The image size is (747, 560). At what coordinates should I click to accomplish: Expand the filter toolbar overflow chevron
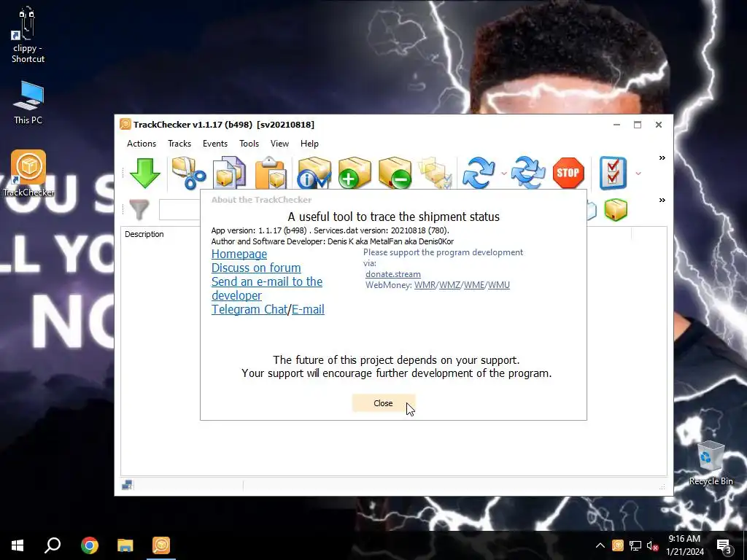662,201
